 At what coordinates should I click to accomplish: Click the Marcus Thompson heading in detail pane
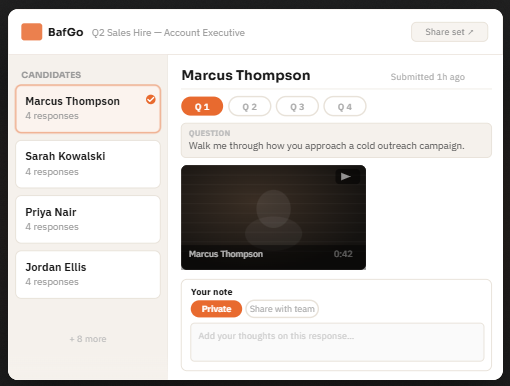coord(246,75)
